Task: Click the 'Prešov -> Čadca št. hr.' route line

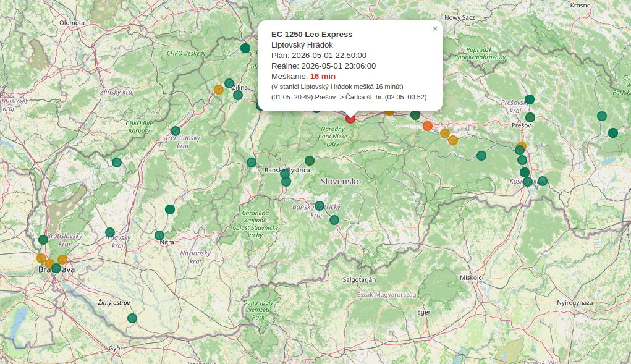Action: [349, 98]
